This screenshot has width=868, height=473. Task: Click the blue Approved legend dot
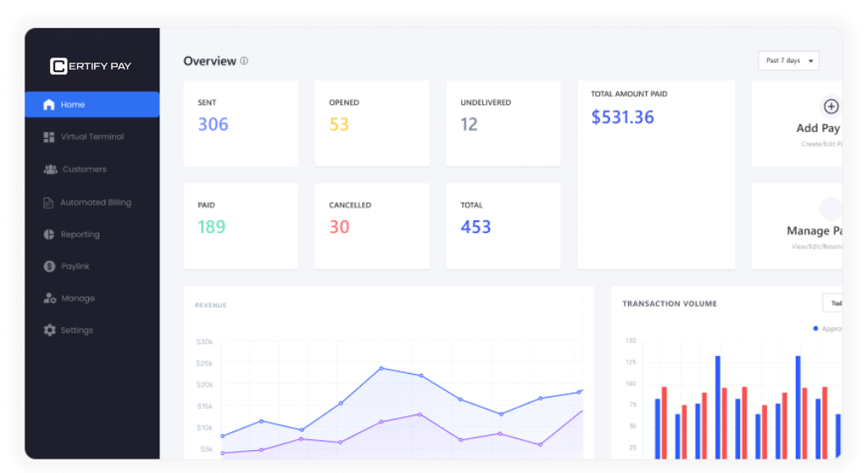click(x=815, y=328)
